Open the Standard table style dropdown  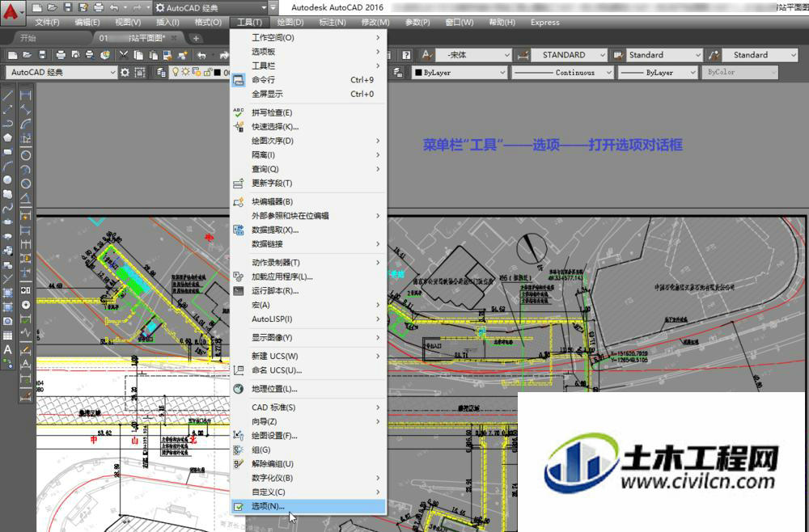tap(697, 55)
